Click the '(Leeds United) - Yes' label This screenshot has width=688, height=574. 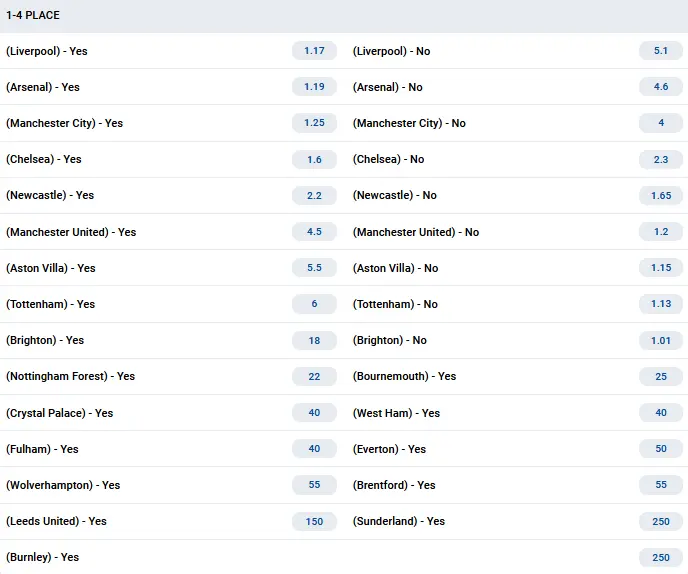pos(56,521)
